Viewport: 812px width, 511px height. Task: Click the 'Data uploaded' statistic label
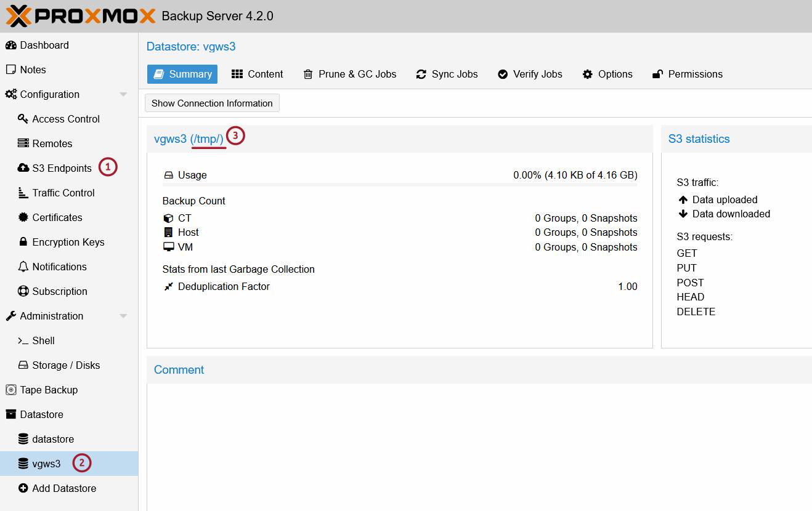(725, 199)
